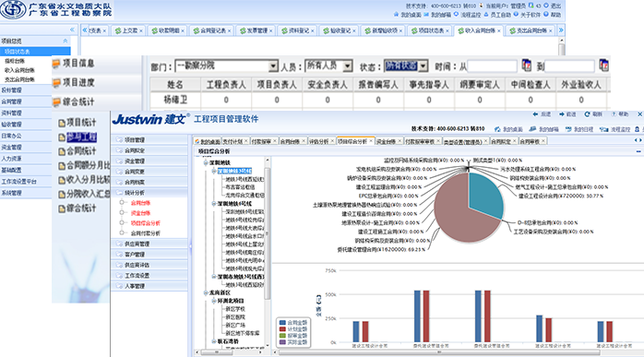Click the 刷新 refresh icon
The image size is (644, 357).
pyautogui.click(x=587, y=114)
